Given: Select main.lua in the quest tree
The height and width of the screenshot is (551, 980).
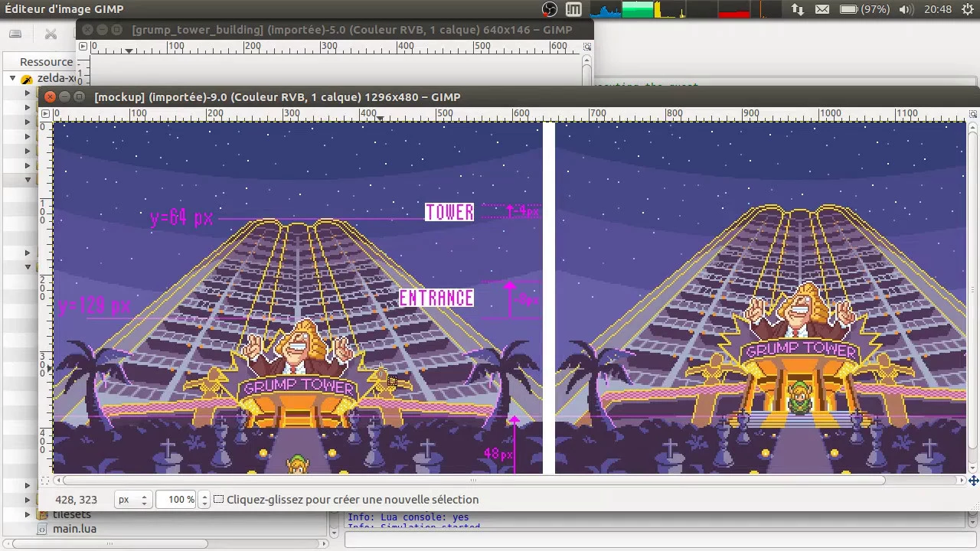Looking at the screenshot, I should tap(74, 529).
